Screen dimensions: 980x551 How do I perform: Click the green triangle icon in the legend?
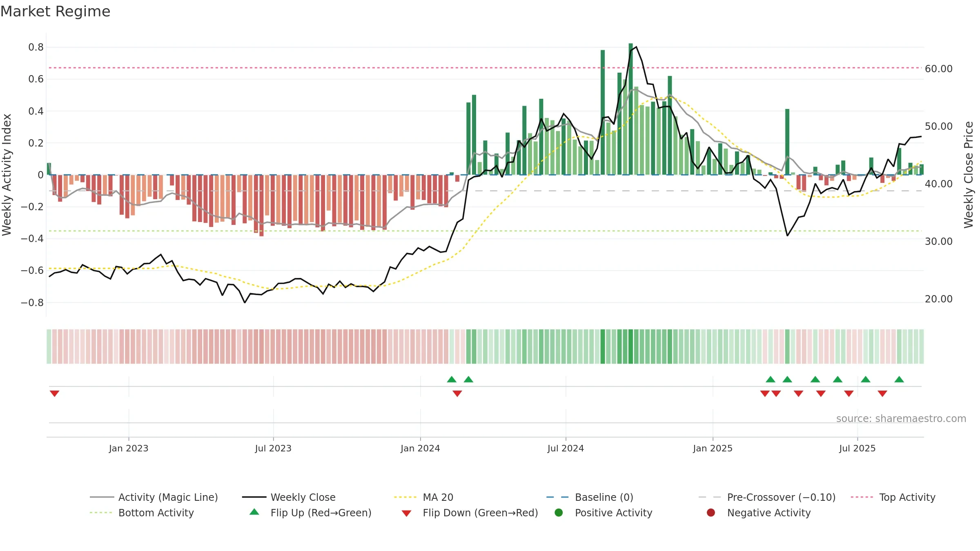click(x=254, y=512)
